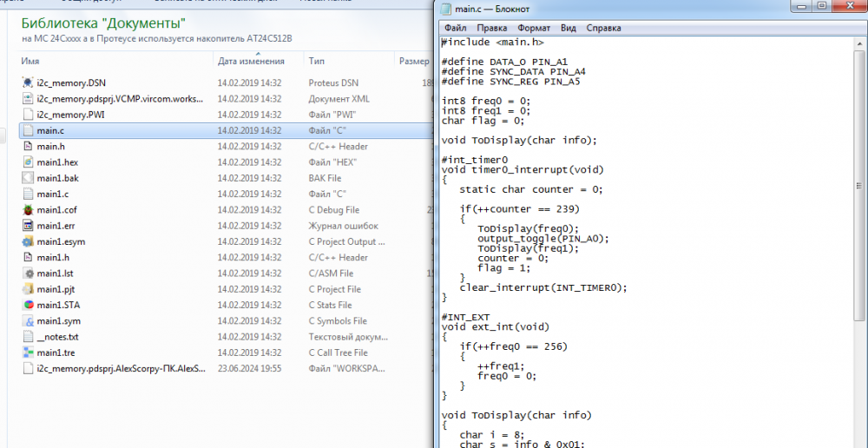The width and height of the screenshot is (868, 448).
Task: Open the Справка menu in Notepad
Action: click(x=603, y=28)
